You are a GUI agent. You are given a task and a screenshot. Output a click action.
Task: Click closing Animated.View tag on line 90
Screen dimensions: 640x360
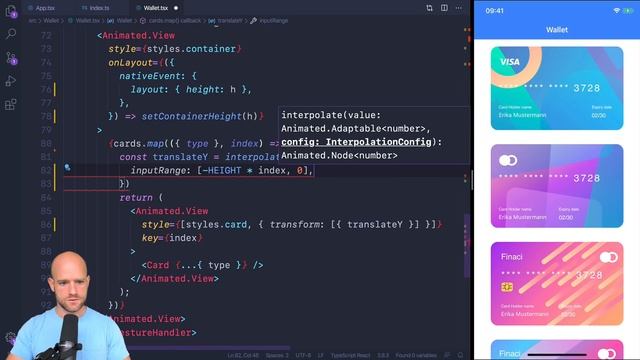coord(174,278)
